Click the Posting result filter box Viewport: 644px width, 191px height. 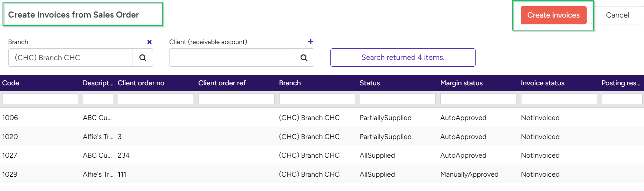pyautogui.click(x=622, y=99)
